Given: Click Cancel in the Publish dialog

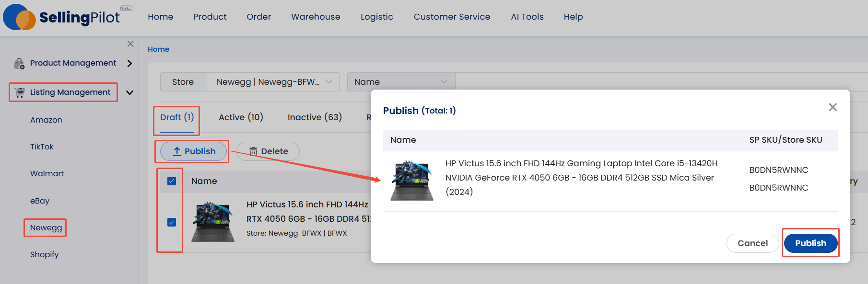Looking at the screenshot, I should (753, 243).
